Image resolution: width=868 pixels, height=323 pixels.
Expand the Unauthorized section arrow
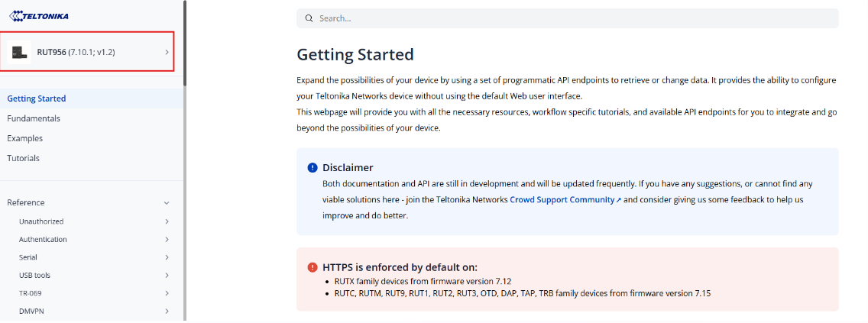pyautogui.click(x=167, y=221)
